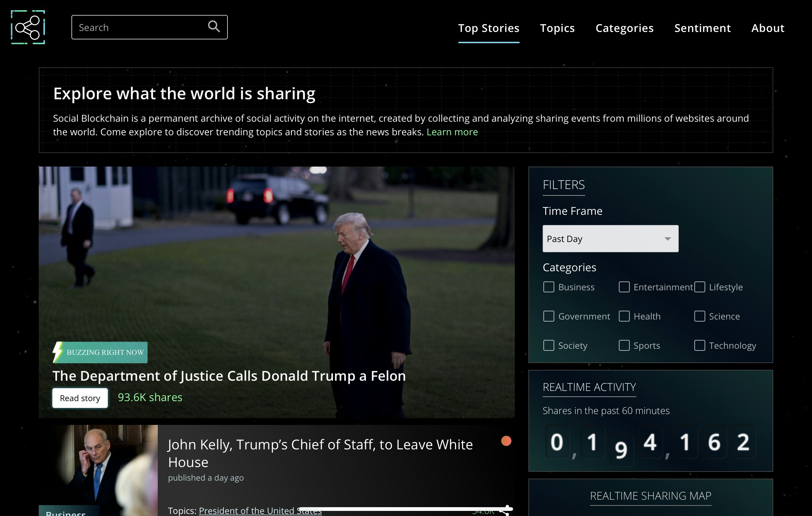The width and height of the screenshot is (812, 516).
Task: Open the Topics menu item
Action: coord(557,28)
